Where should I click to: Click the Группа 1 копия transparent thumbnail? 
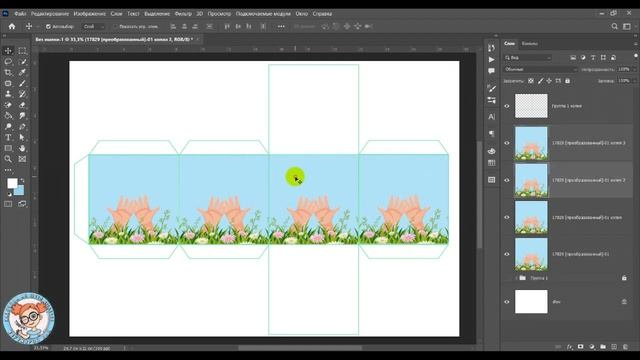pyautogui.click(x=531, y=106)
